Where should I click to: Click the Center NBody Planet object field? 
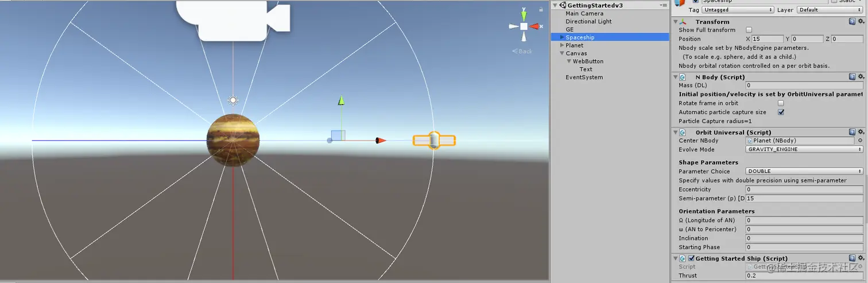click(800, 141)
